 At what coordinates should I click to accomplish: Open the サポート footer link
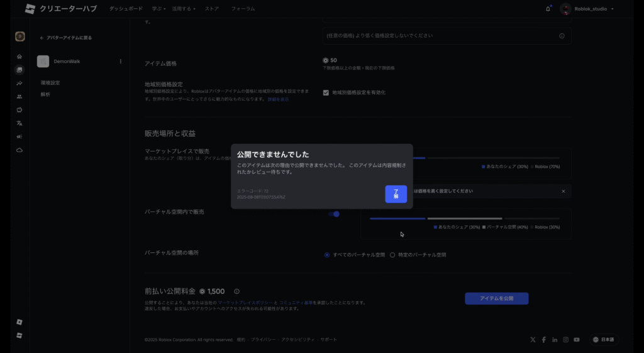328,339
